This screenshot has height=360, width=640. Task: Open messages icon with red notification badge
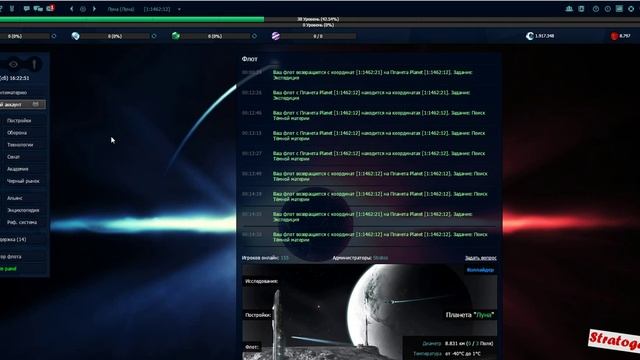tap(50, 8)
